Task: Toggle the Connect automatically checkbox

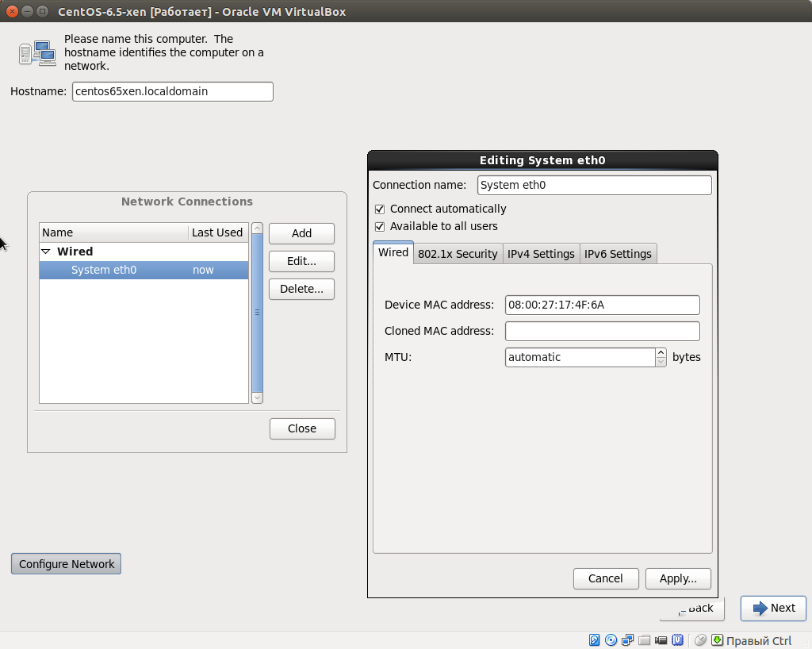Action: point(380,209)
